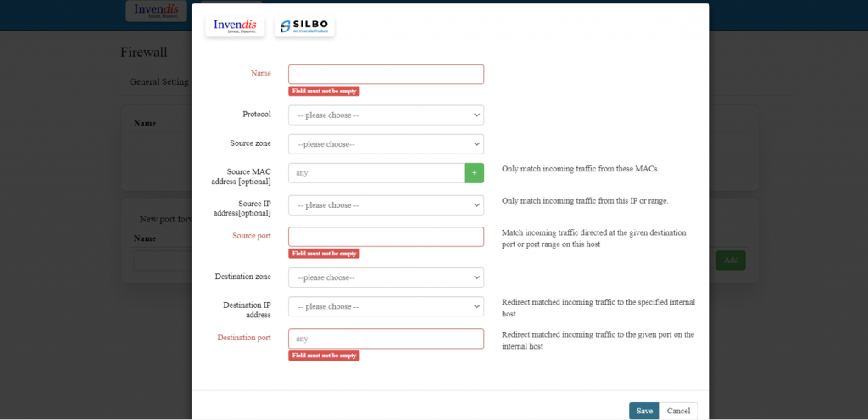
Task: Expand the Destination zone dropdown
Action: pyautogui.click(x=386, y=277)
